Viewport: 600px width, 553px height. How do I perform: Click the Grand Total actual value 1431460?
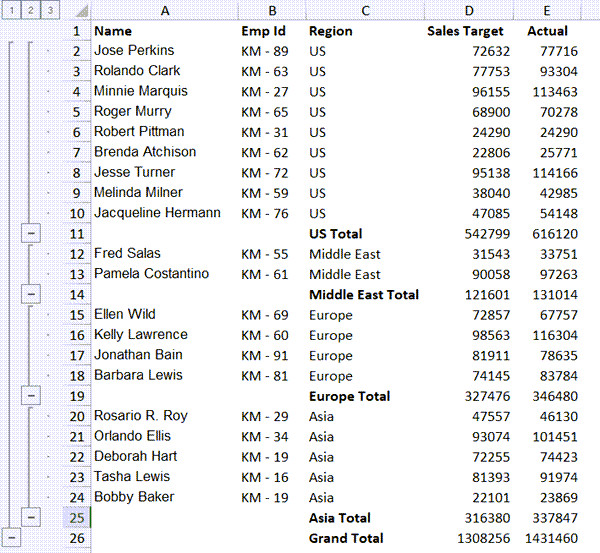549,538
